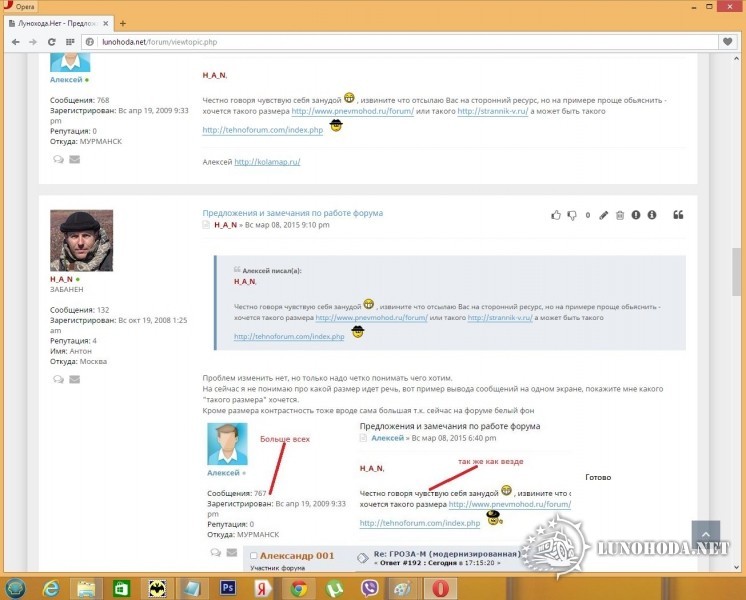Click the heart bookmark icon in address bar
Viewport: 746px width, 600px height.
(728, 42)
